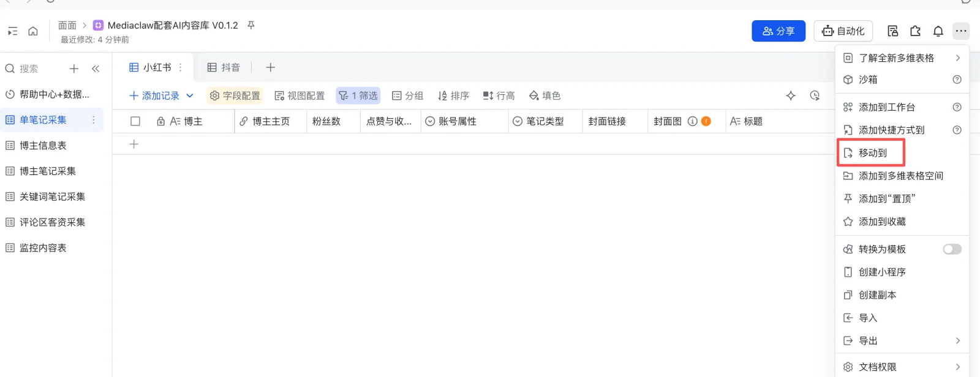980x377 pixels.
Task: Click the orange warning icon on 封面图
Action: tap(706, 121)
